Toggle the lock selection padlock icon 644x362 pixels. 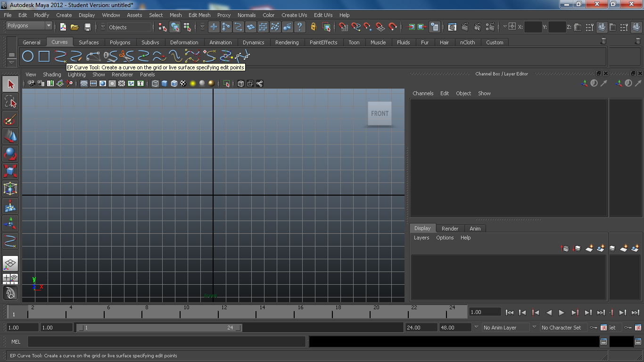point(314,27)
